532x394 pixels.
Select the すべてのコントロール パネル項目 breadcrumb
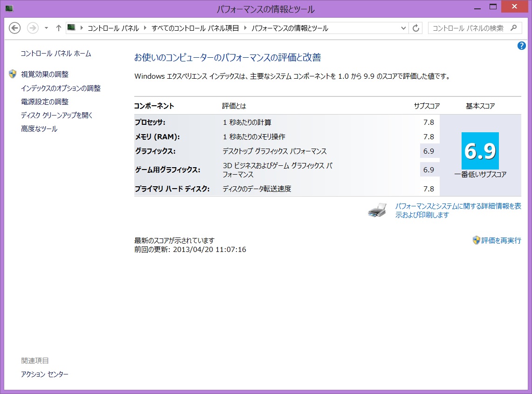[195, 28]
